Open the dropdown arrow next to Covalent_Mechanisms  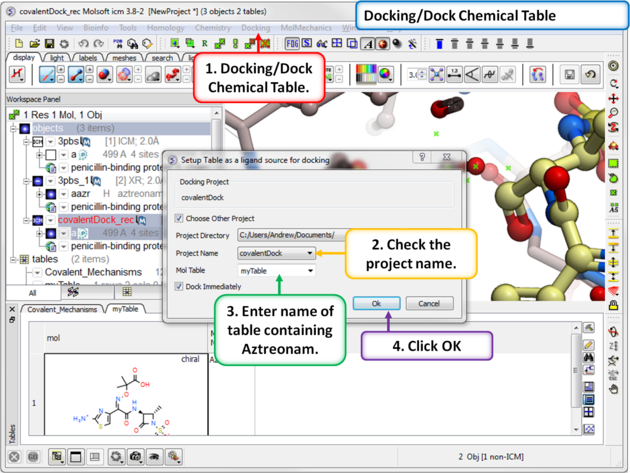point(38,272)
